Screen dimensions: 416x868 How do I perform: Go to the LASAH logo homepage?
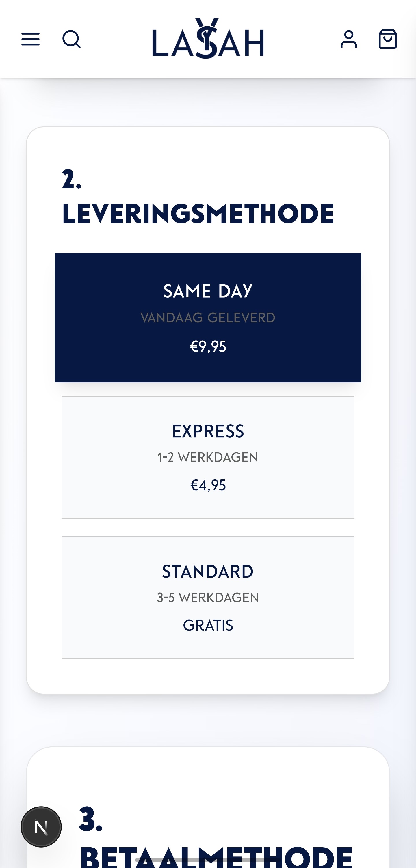[x=208, y=38]
